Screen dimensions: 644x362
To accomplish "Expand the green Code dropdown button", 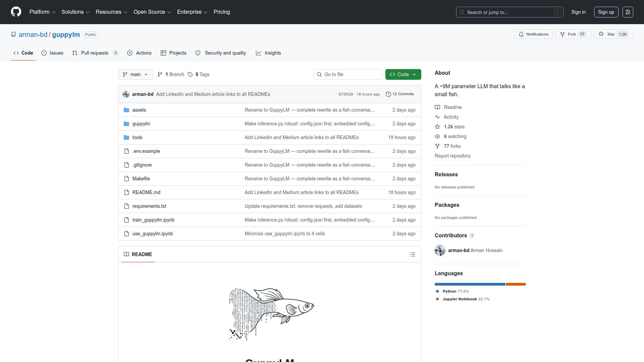I will 403,74.
